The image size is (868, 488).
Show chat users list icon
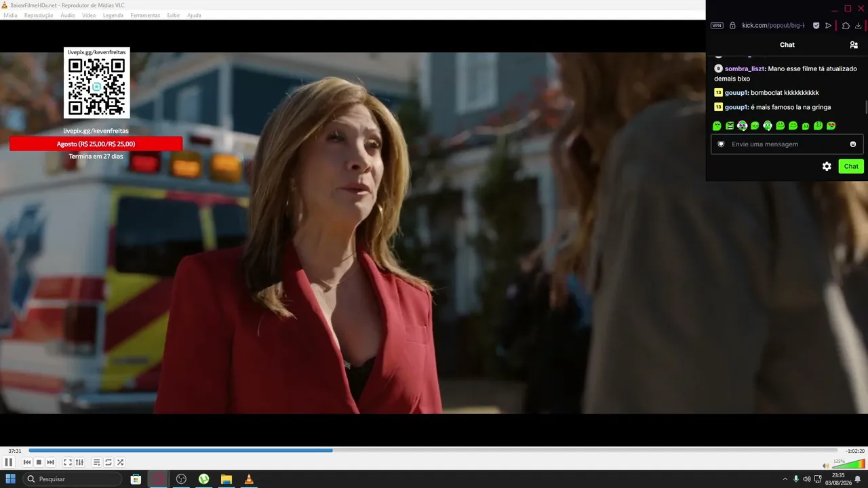pyautogui.click(x=854, y=45)
